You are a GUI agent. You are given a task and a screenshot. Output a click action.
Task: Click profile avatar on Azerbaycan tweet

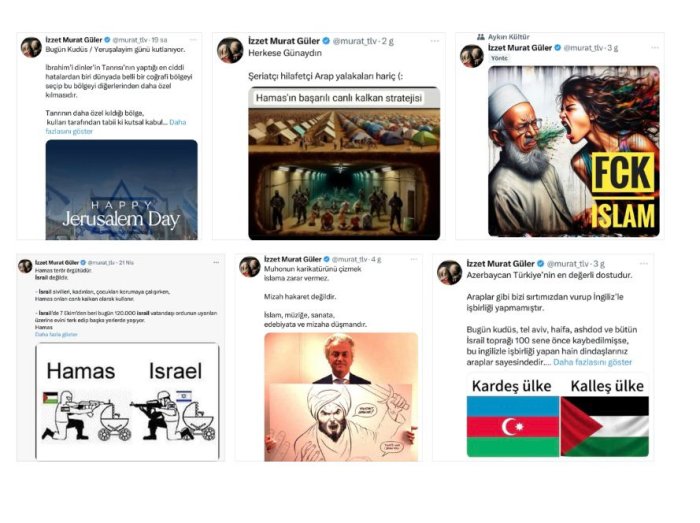click(x=449, y=273)
